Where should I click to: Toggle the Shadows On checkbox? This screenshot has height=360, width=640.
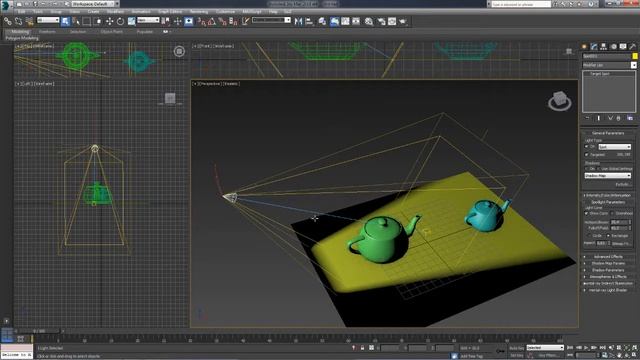587,169
